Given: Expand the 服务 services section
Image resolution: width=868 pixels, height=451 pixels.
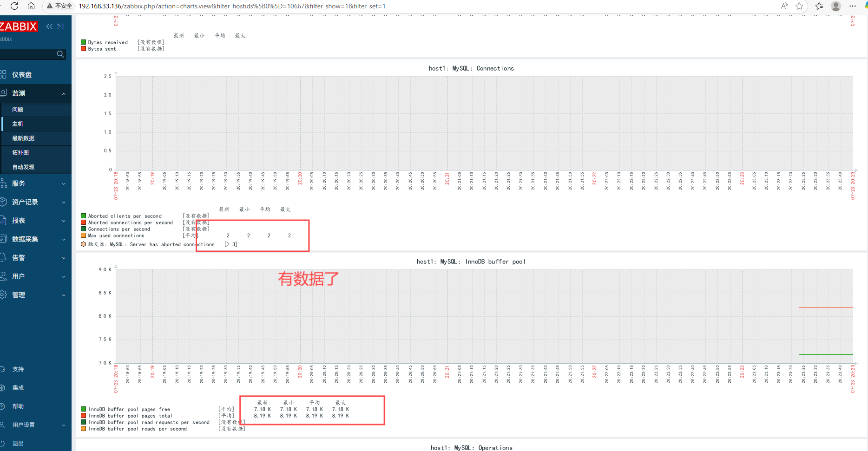Looking at the screenshot, I should (x=36, y=183).
